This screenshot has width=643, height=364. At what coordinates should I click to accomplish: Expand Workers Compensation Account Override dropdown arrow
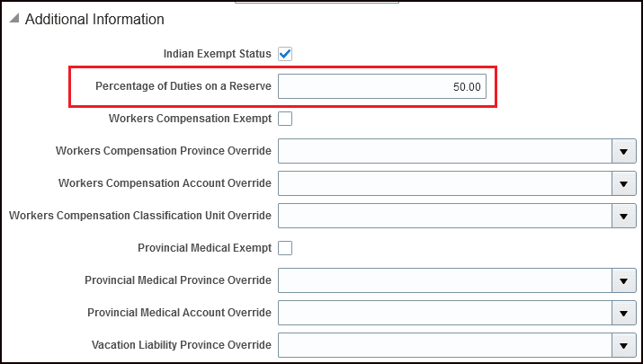(x=623, y=183)
